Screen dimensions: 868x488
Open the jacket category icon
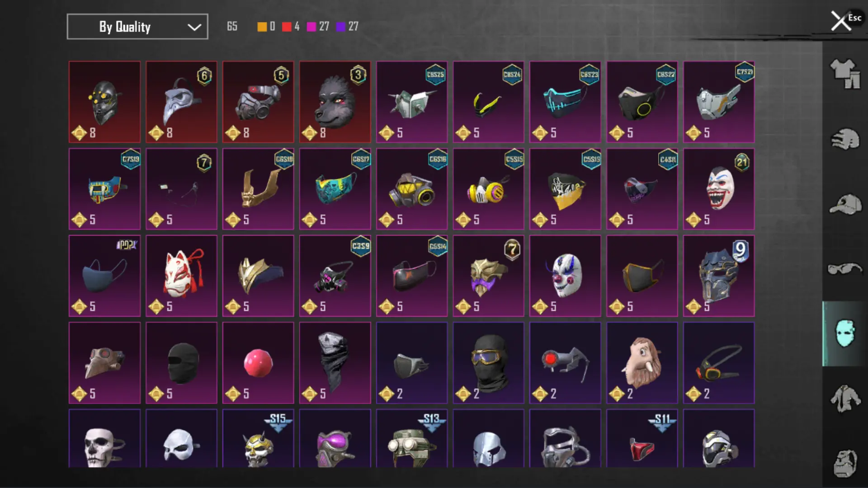[x=844, y=399]
